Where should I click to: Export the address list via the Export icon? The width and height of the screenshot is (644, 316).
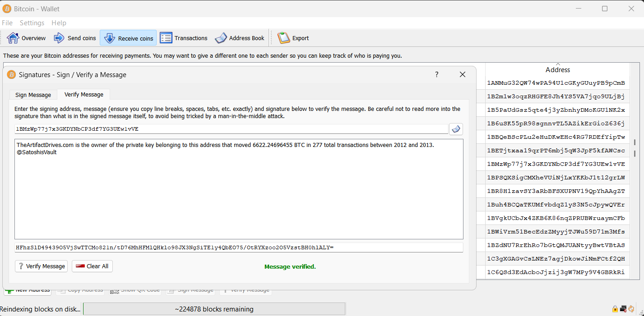(293, 38)
